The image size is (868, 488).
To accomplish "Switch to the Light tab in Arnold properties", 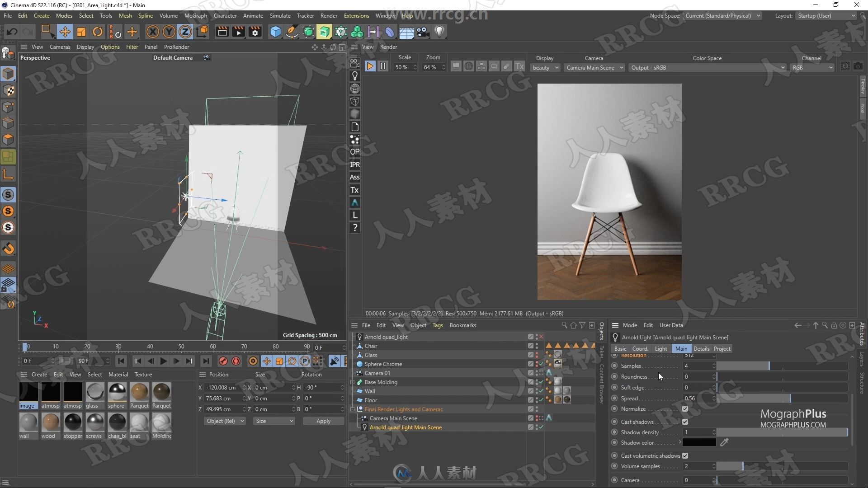I will pyautogui.click(x=660, y=348).
